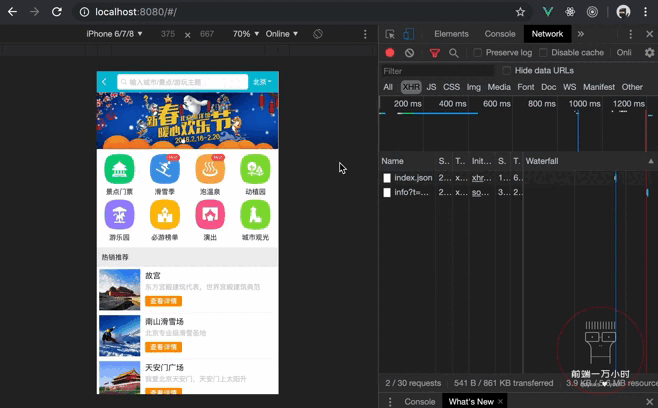Screen dimensions: 658x408
Task: Toggle the device toolbar icon
Action: 408,34
